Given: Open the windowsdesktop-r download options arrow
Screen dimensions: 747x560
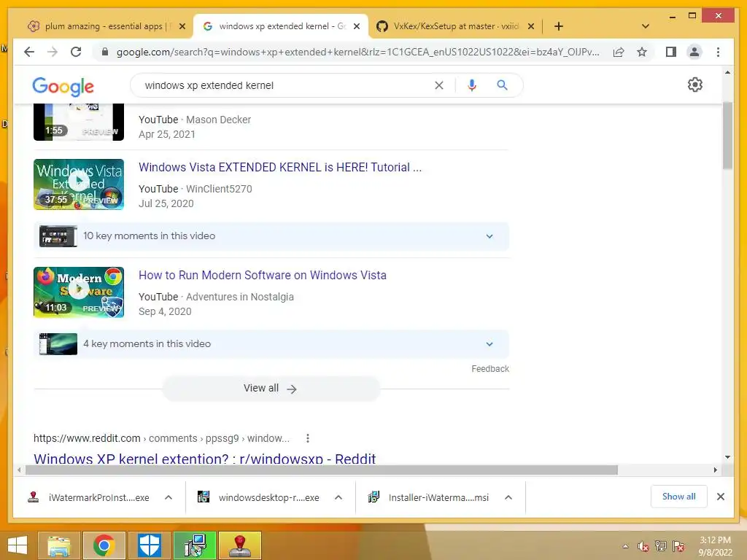Looking at the screenshot, I should click(x=338, y=497).
